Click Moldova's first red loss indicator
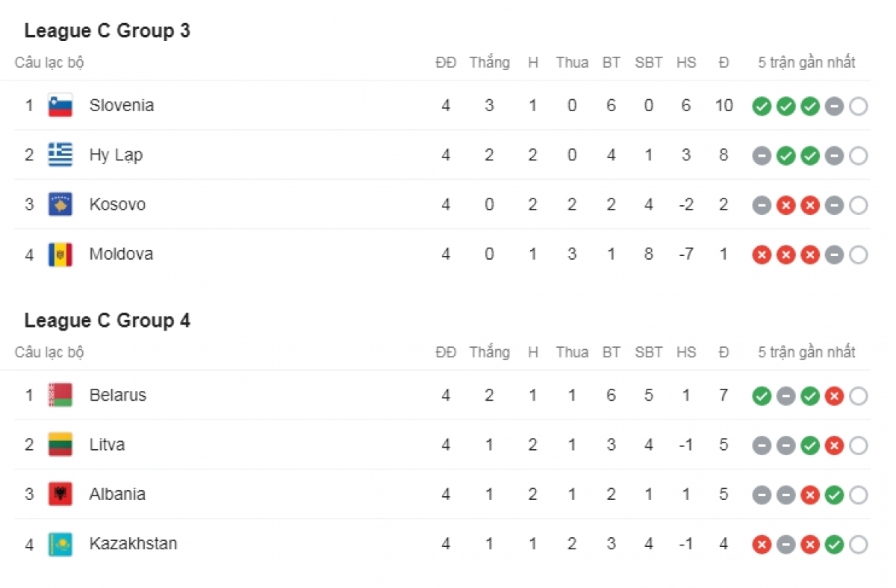Image resolution: width=896 pixels, height=588 pixels. coord(762,255)
